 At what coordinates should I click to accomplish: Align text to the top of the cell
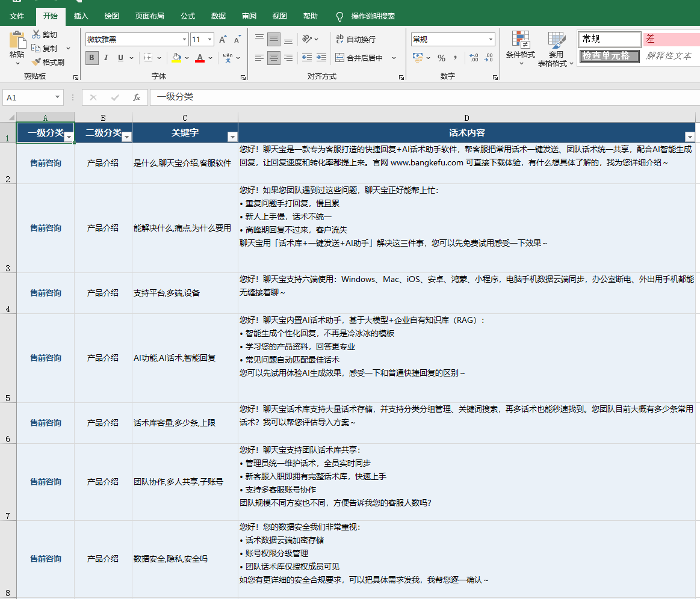(259, 39)
